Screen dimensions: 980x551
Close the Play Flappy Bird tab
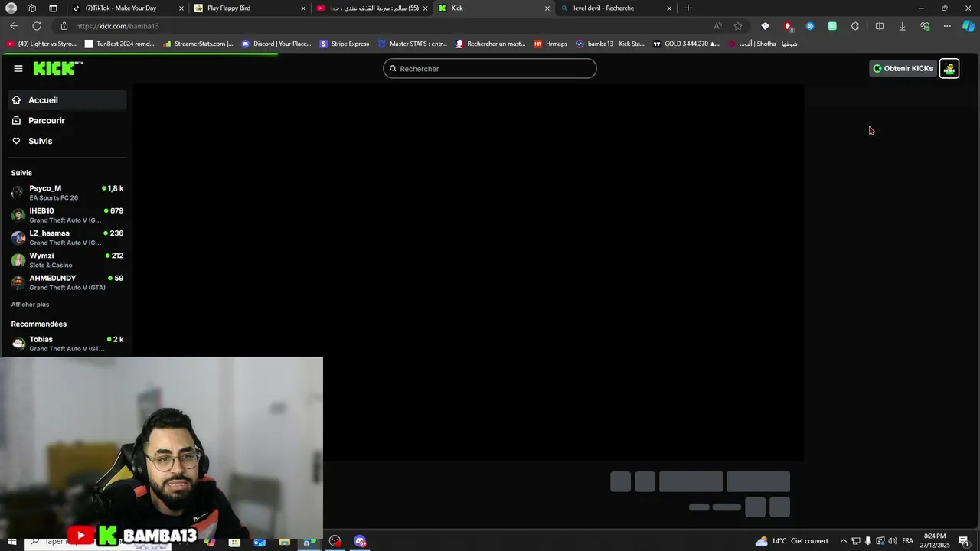coord(303,8)
